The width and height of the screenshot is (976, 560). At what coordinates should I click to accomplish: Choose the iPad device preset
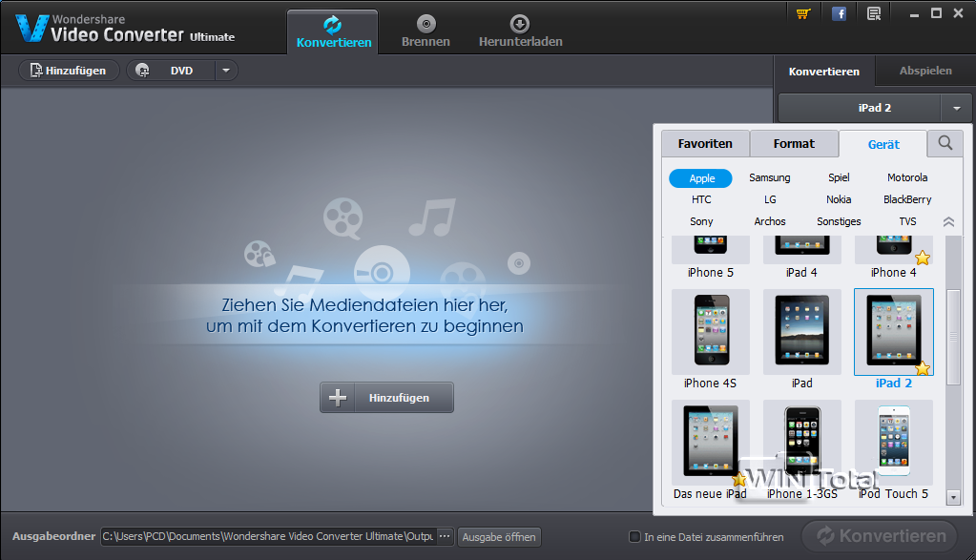[x=801, y=340]
